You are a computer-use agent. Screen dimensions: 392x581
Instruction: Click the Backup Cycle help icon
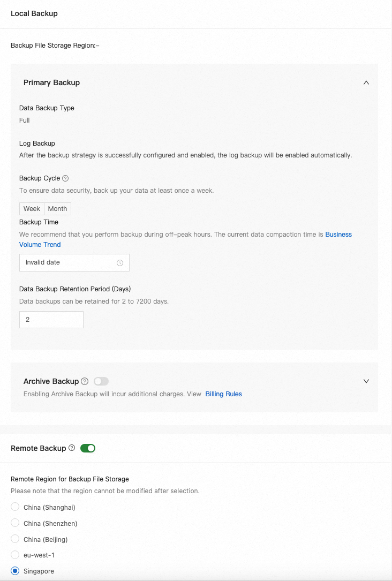[65, 178]
